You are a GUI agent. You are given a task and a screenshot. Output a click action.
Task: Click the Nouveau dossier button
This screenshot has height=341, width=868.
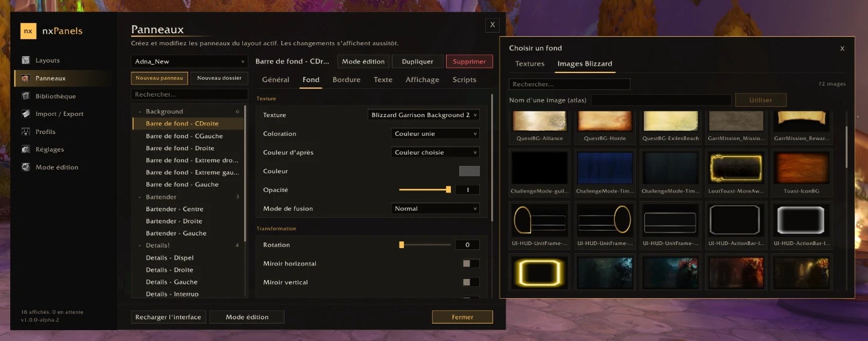(219, 78)
